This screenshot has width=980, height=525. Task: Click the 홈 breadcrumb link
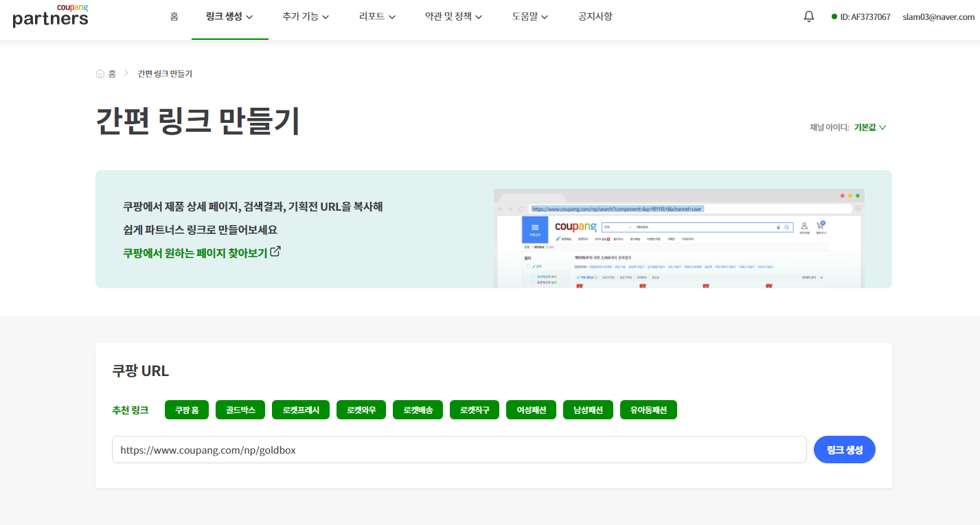coord(112,73)
